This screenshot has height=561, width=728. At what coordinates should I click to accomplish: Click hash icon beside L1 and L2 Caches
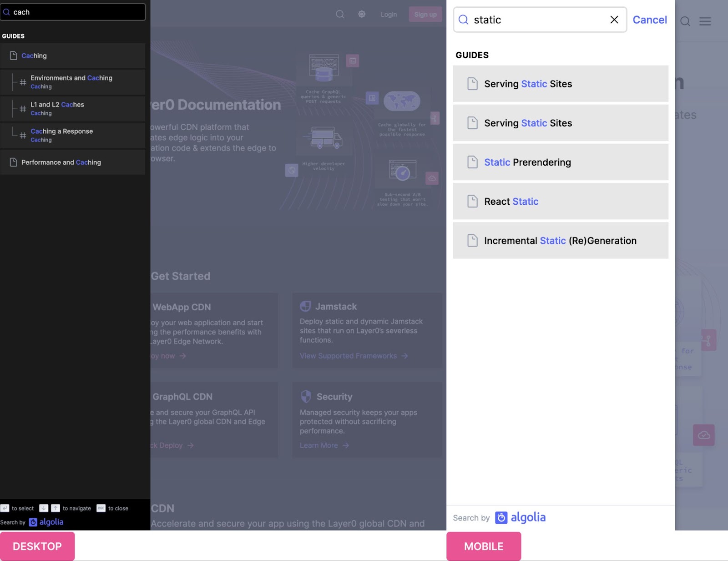click(23, 109)
